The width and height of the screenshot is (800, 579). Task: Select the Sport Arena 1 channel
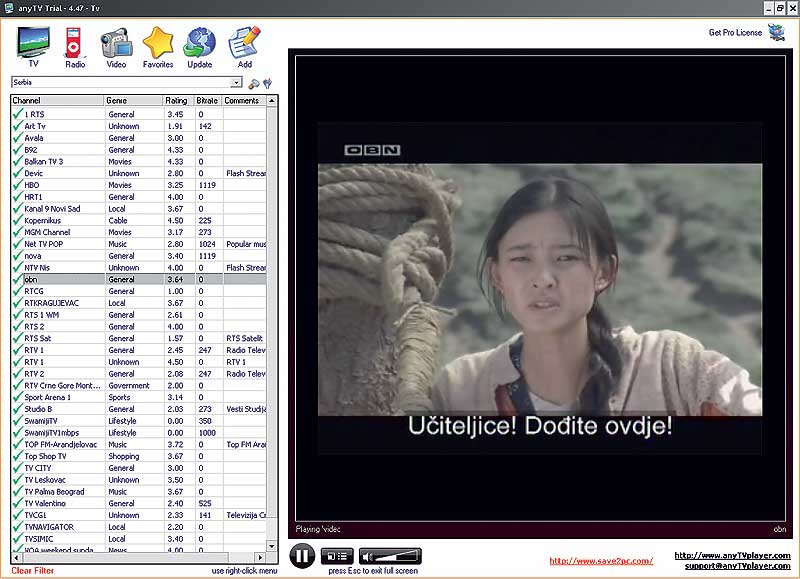tap(138, 397)
